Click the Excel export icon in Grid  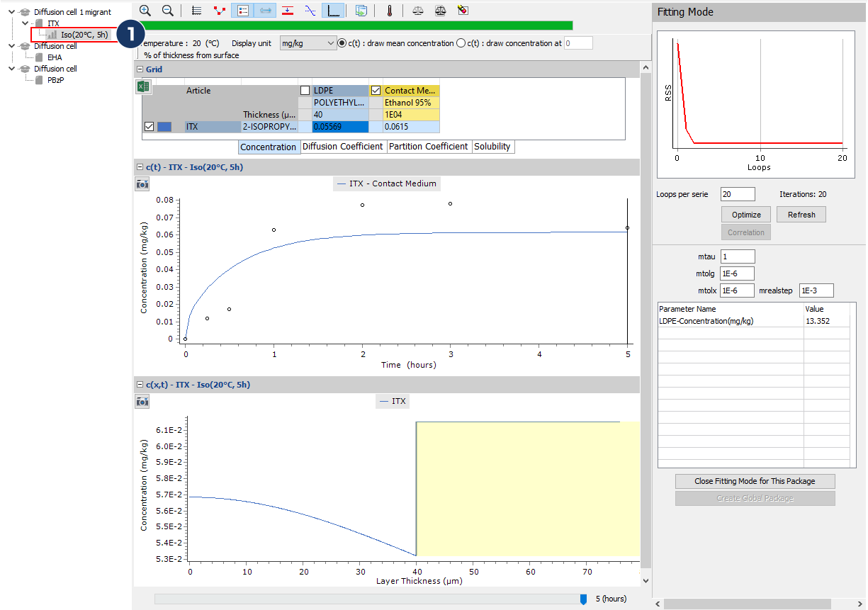point(143,87)
